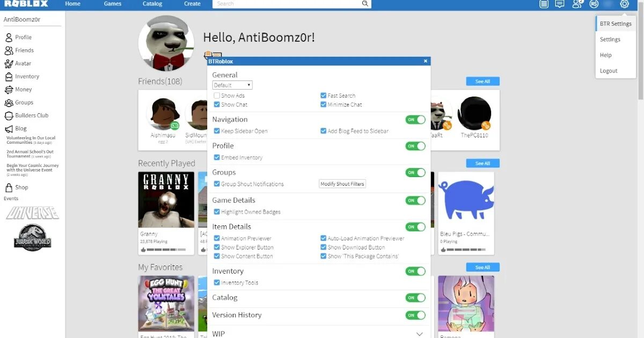Uncheck the Fast Search checkbox

point(324,95)
